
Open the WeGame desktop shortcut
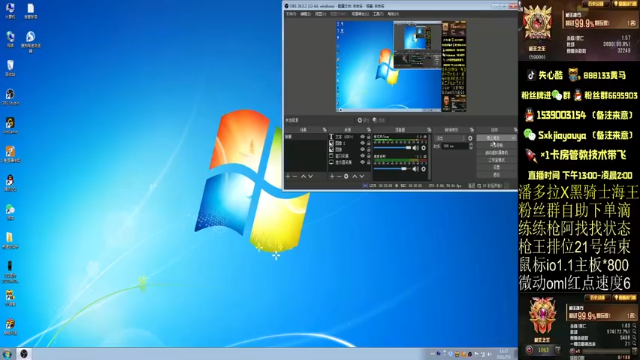(10, 126)
